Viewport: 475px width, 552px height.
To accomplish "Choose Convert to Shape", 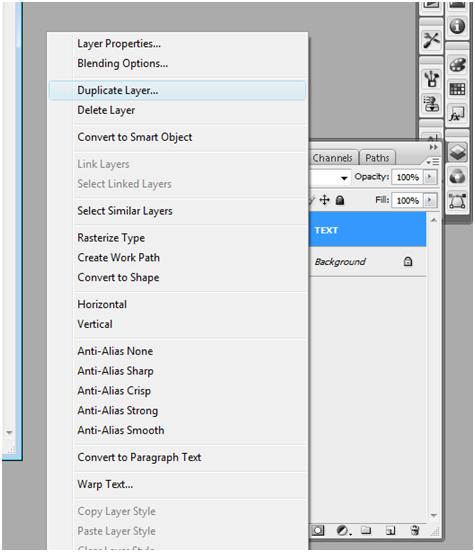I will [177, 277].
